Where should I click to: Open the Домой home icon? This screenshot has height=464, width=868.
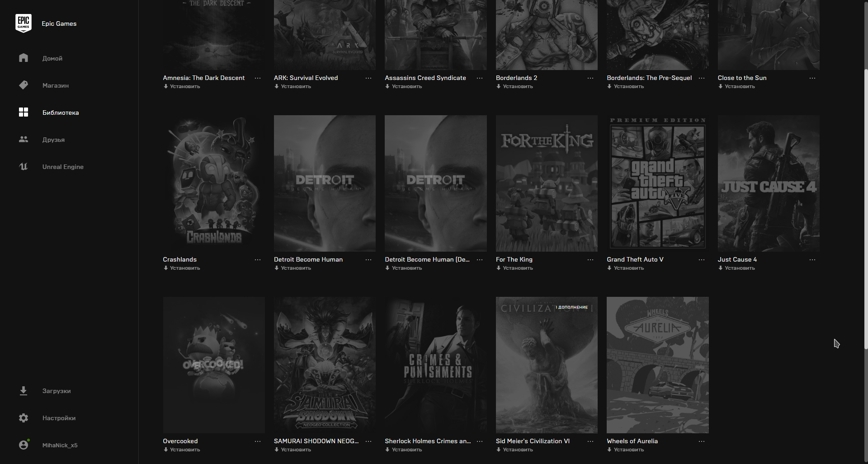(x=24, y=58)
